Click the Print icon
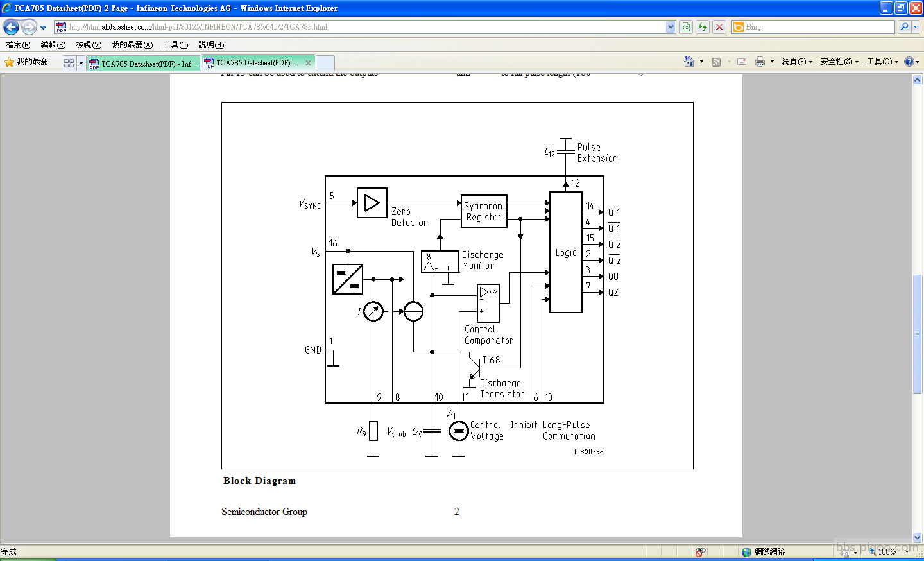The height and width of the screenshot is (561, 924). [760, 62]
